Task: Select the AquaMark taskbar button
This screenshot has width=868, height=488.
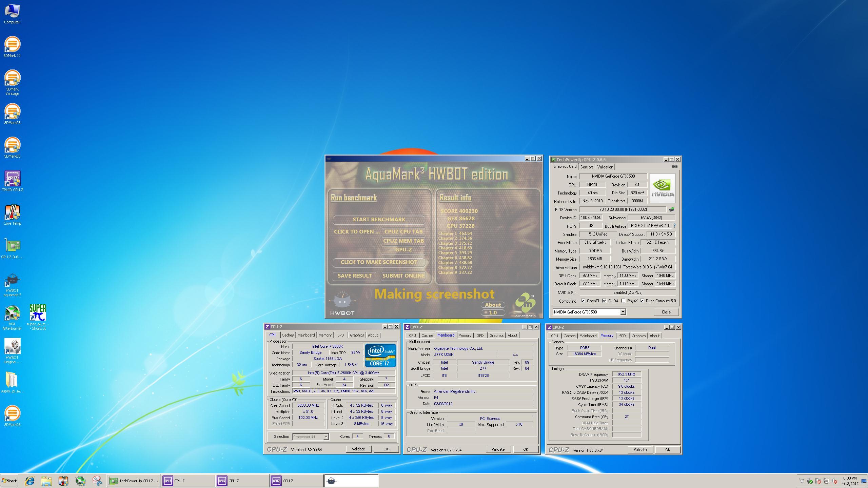Action: 351,481
